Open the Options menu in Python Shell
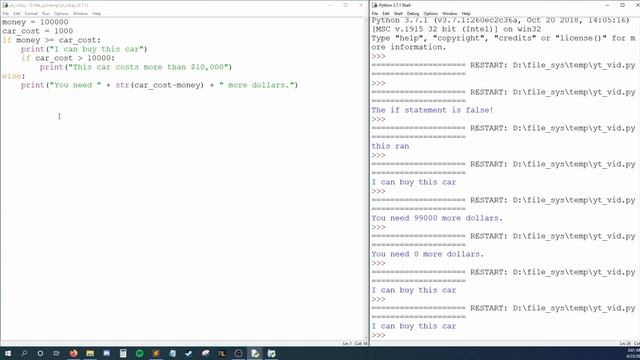640x360 pixels. coord(431,13)
